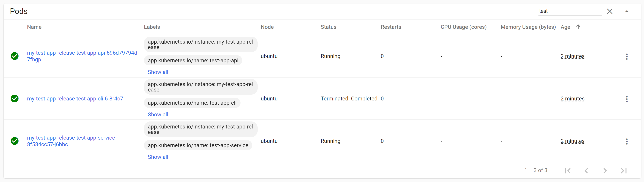Clear the test filter with X icon
Screen dimensions: 644x182
point(610,11)
